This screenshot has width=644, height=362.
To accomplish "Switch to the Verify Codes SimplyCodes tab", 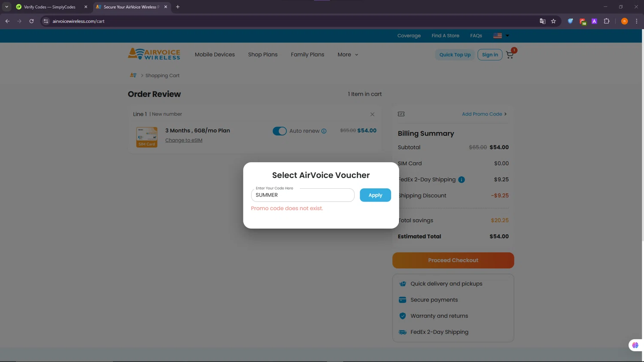I will (x=50, y=7).
